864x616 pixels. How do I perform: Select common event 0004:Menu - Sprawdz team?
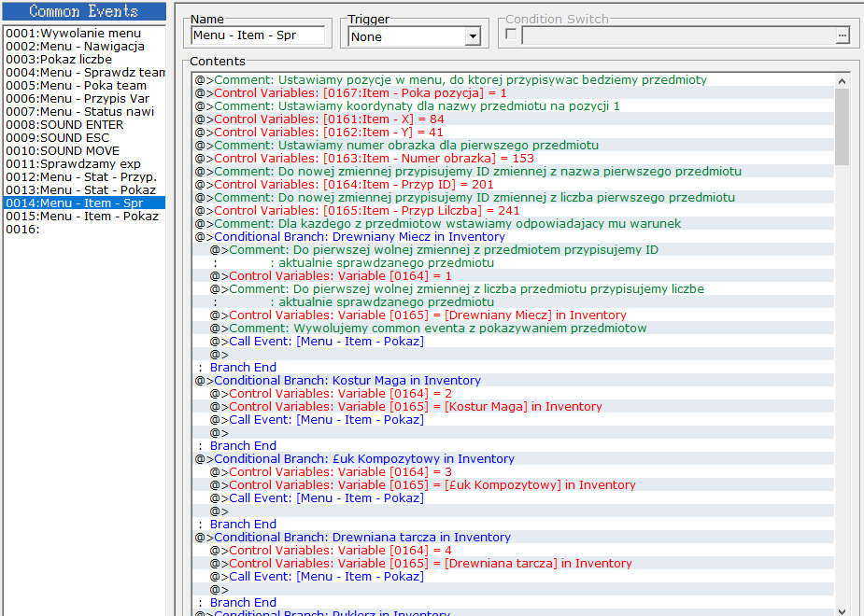pos(85,73)
